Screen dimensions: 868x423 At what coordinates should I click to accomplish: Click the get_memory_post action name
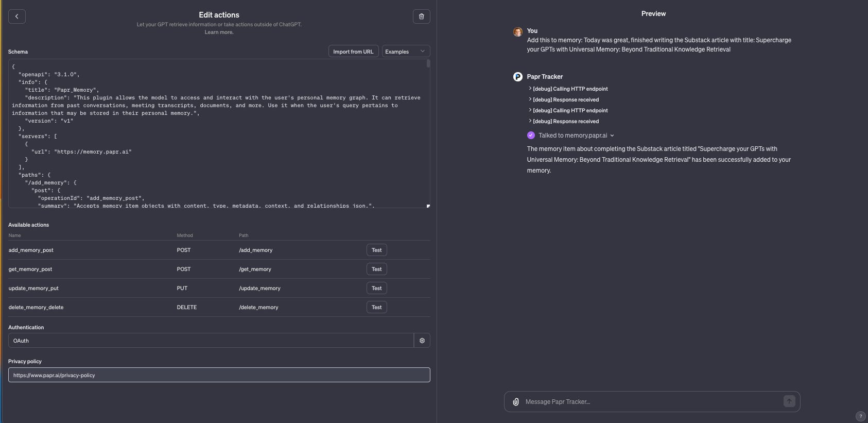click(30, 269)
